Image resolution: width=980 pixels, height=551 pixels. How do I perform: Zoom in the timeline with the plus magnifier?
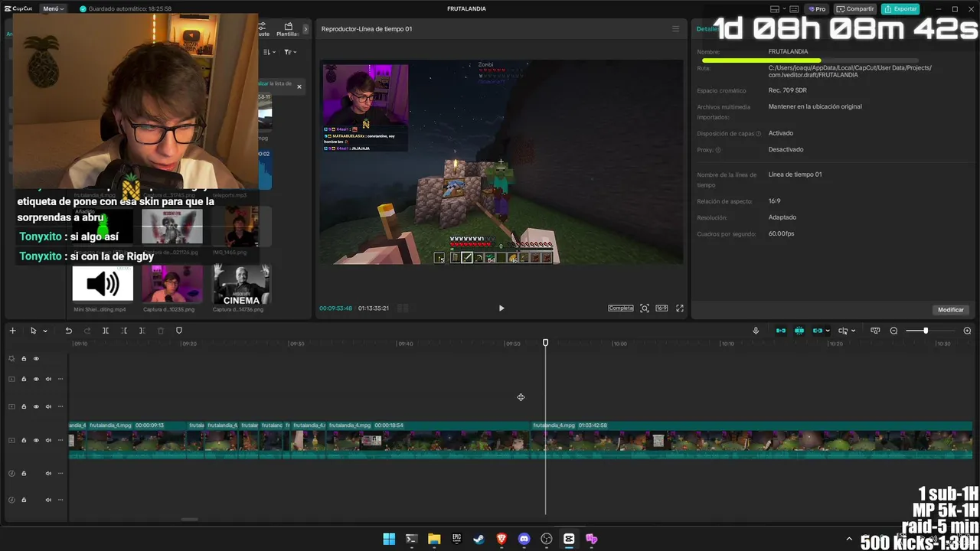(x=967, y=331)
